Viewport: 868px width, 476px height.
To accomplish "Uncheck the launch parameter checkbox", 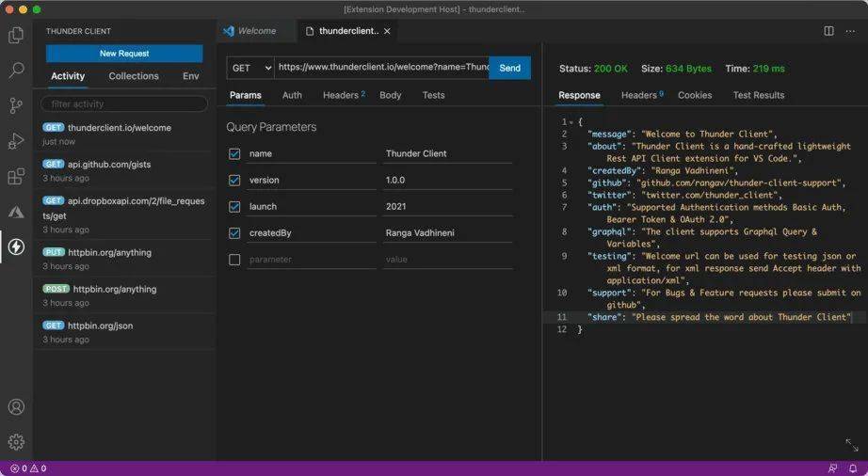I will [234, 207].
